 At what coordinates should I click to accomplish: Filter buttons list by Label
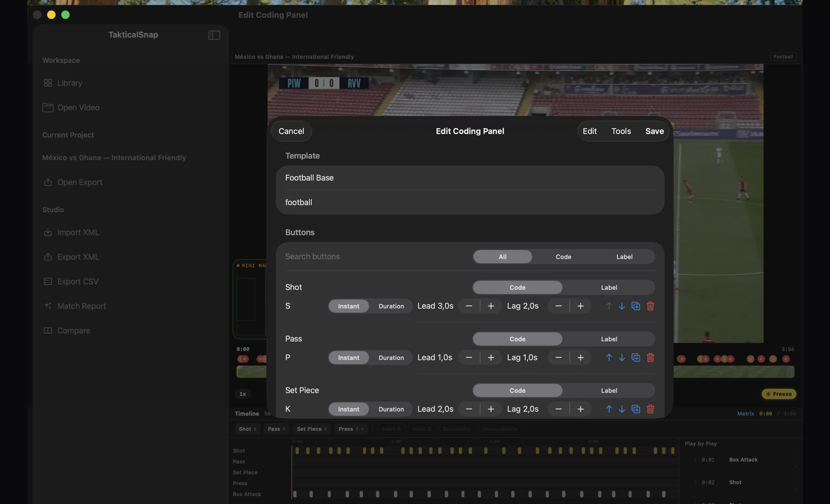[x=625, y=257]
